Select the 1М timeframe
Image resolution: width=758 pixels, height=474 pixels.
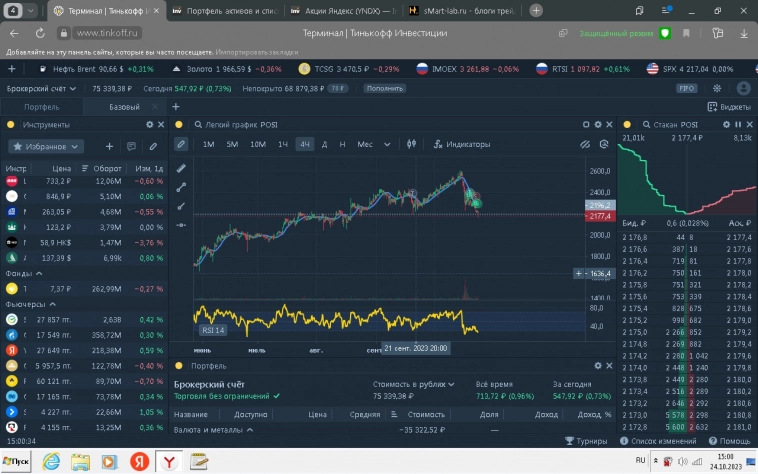coord(208,144)
